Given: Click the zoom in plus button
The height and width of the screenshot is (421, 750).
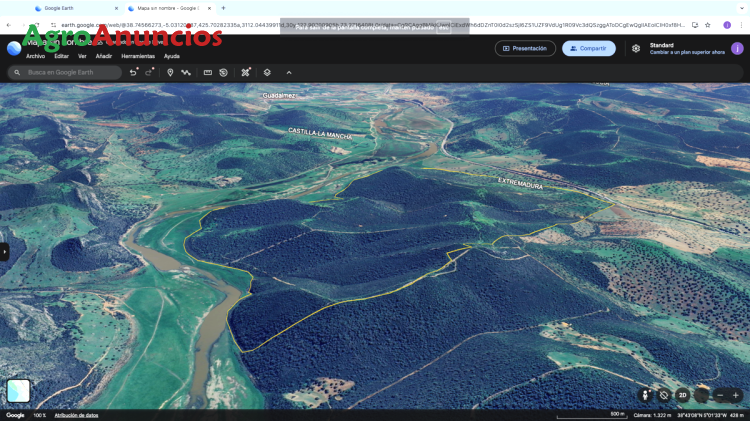Looking at the screenshot, I should pyautogui.click(x=736, y=395).
